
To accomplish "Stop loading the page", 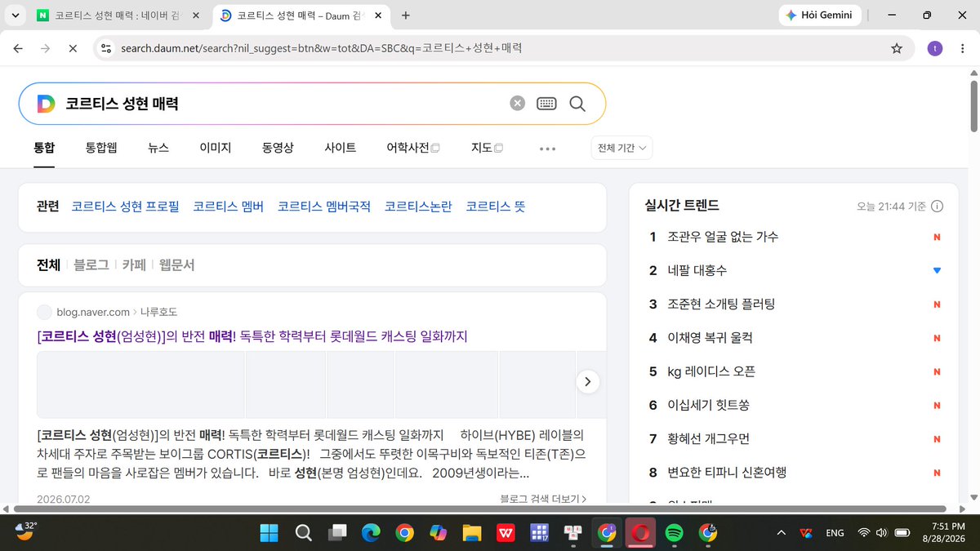I will (x=73, y=48).
